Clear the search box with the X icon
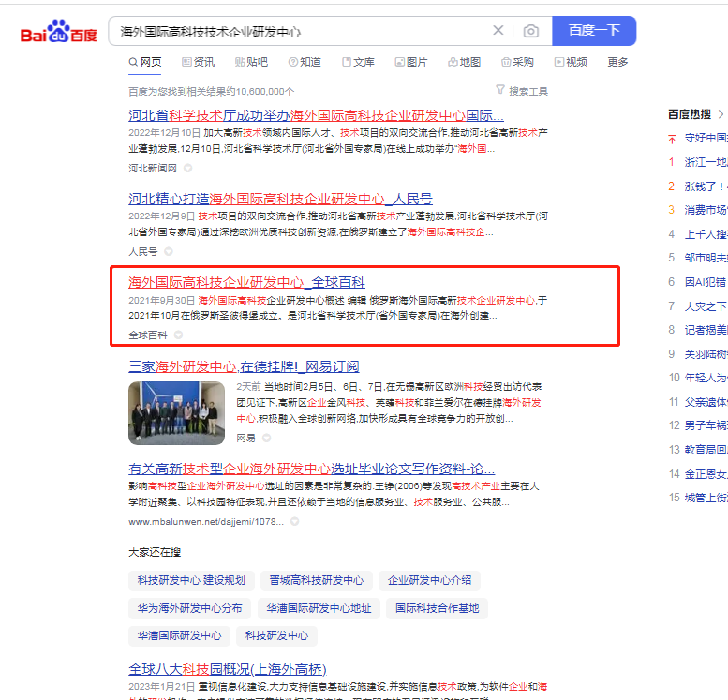Viewport: 728px width, 700px height. 498,31
